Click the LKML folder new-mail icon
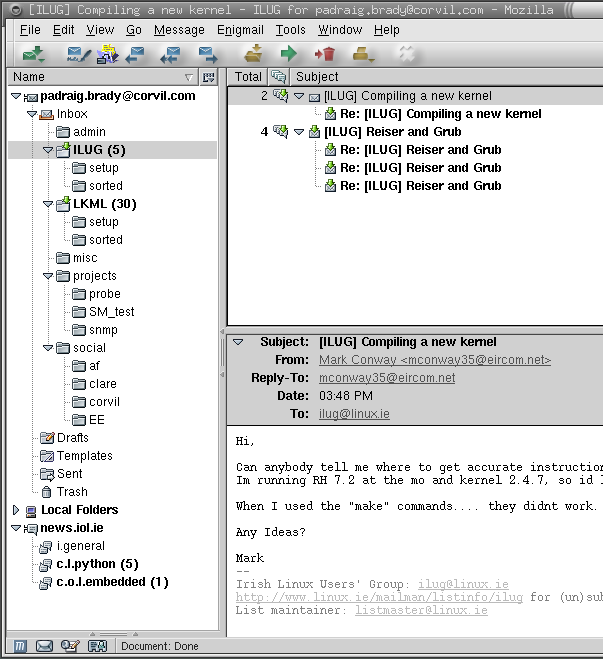Image resolution: width=603 pixels, height=659 pixels. (x=63, y=204)
